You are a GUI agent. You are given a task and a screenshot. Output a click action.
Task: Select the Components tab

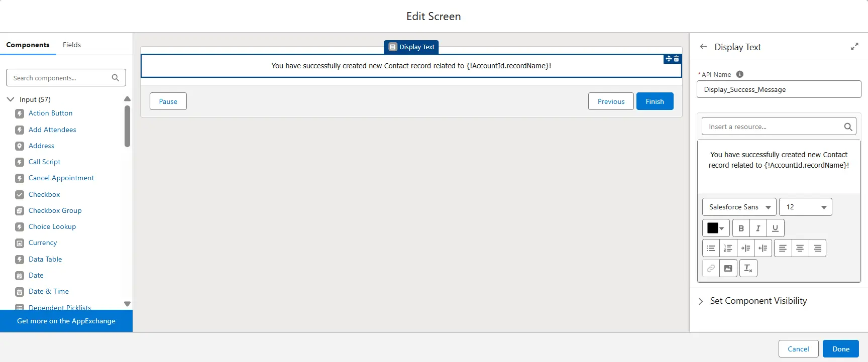(x=28, y=45)
